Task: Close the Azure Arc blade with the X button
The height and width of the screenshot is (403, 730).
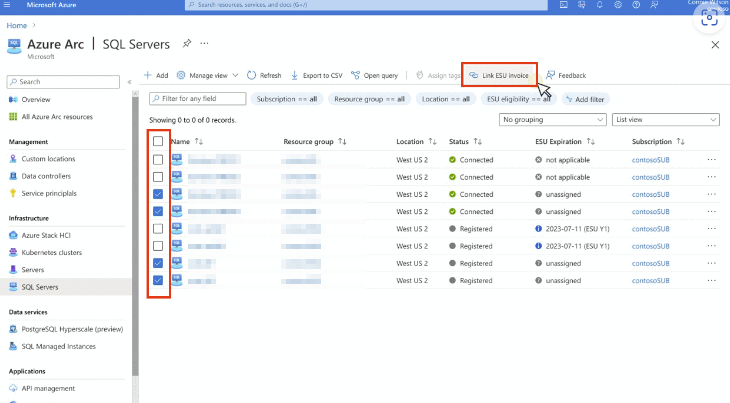Action: click(x=715, y=45)
